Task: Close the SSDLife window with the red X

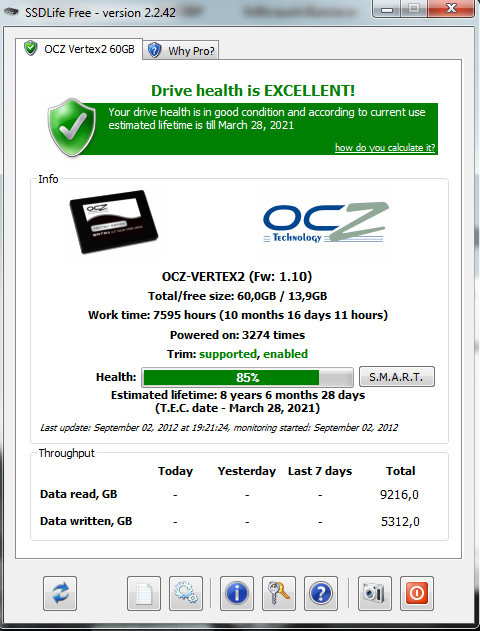Action: click(x=451, y=8)
